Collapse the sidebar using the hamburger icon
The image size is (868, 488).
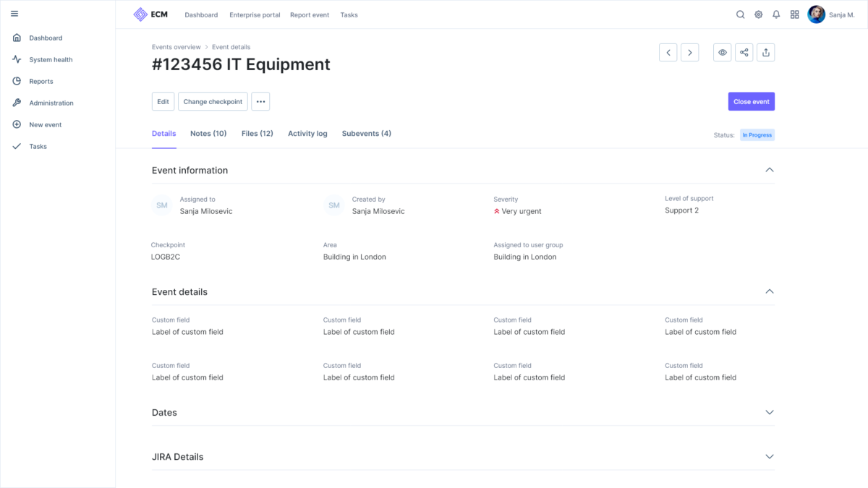pyautogui.click(x=14, y=14)
